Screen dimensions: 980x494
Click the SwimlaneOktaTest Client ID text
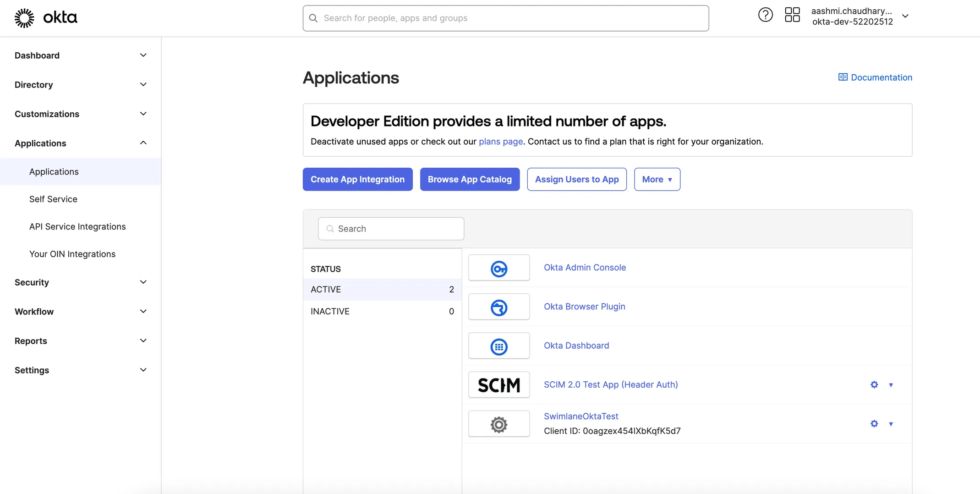click(x=612, y=431)
